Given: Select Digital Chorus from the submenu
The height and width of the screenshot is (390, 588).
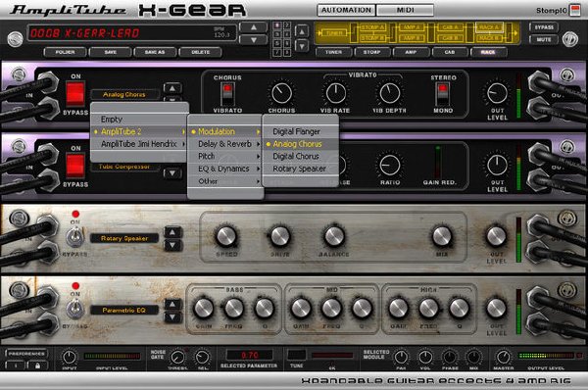Looking at the screenshot, I should pos(301,157).
